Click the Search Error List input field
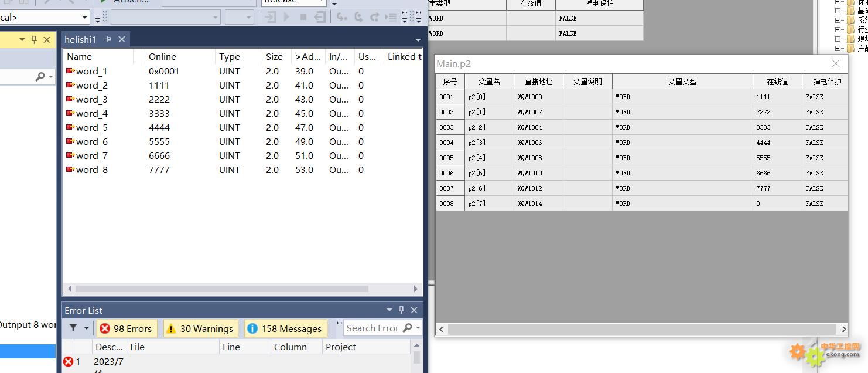The height and width of the screenshot is (373, 868). (372, 328)
